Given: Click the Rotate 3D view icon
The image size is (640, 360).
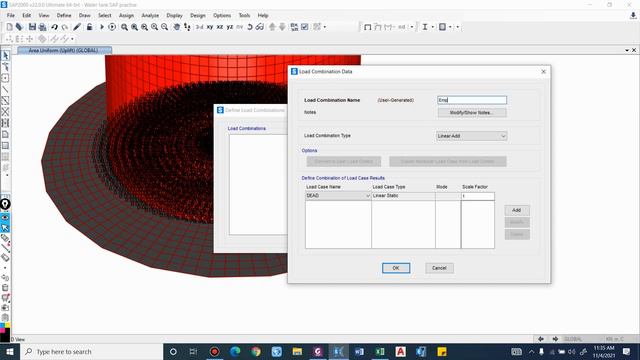Looking at the screenshot, I should click(x=250, y=27).
